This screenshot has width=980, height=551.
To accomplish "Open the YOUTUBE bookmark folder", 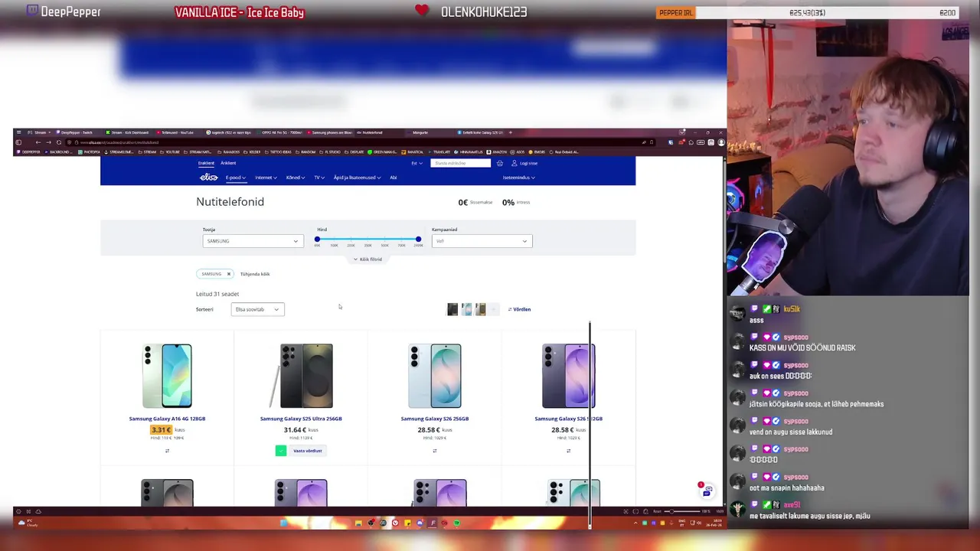I will tap(171, 152).
